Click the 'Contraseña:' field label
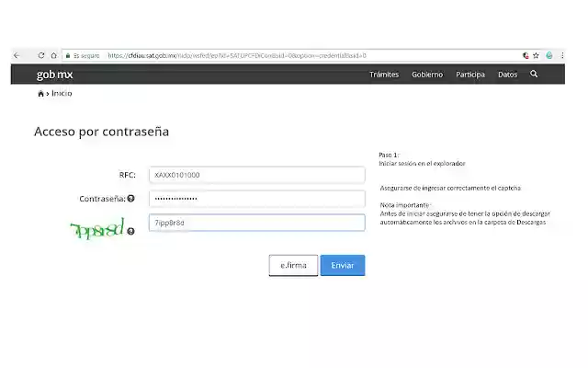The width and height of the screenshot is (588, 368). [102, 199]
